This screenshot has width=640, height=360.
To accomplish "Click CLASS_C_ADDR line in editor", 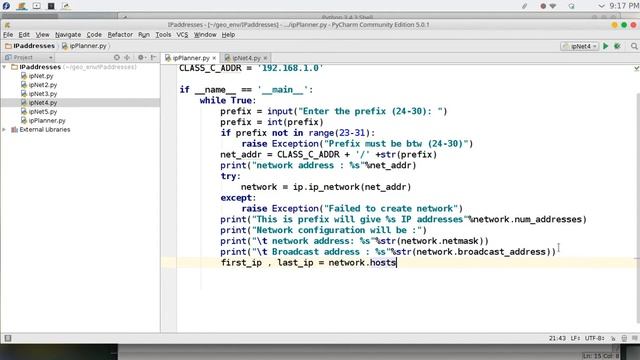I will click(251, 68).
